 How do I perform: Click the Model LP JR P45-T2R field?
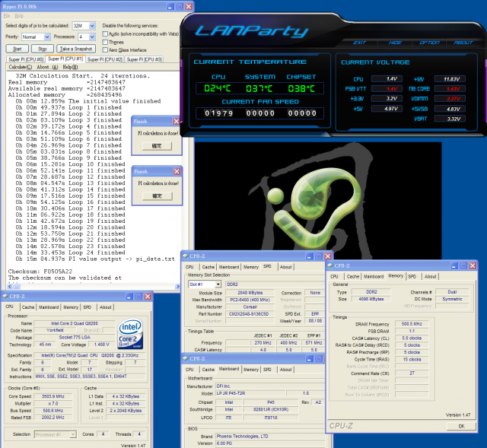click(x=250, y=393)
